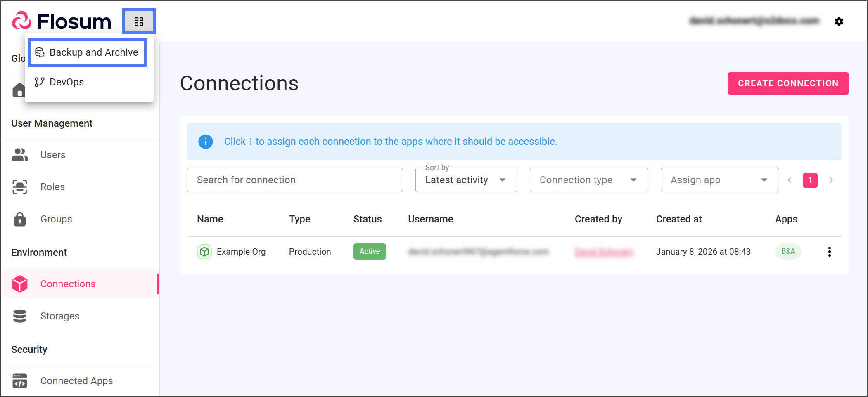Viewport: 868px width, 397px height.
Task: Click the Connected Apps code icon
Action: 20,381
